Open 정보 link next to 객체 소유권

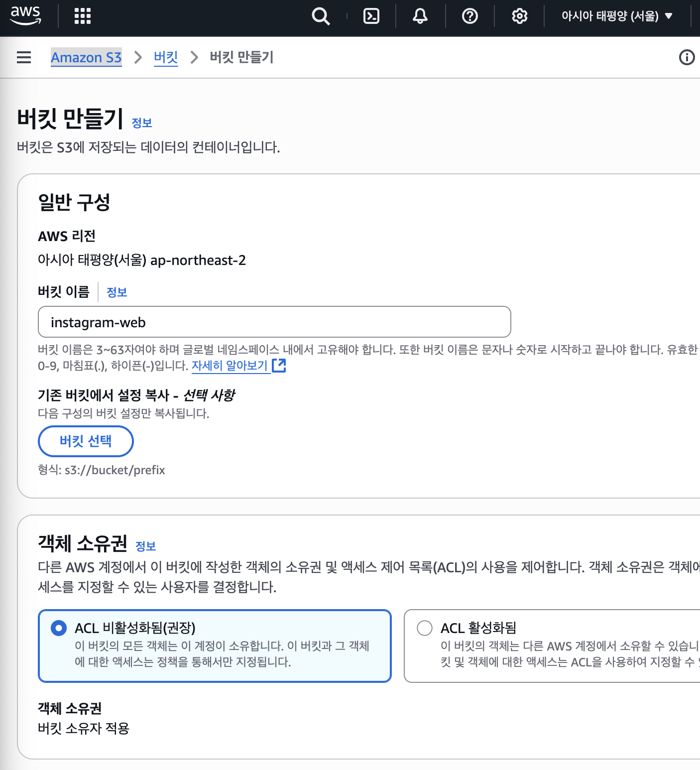[146, 546]
